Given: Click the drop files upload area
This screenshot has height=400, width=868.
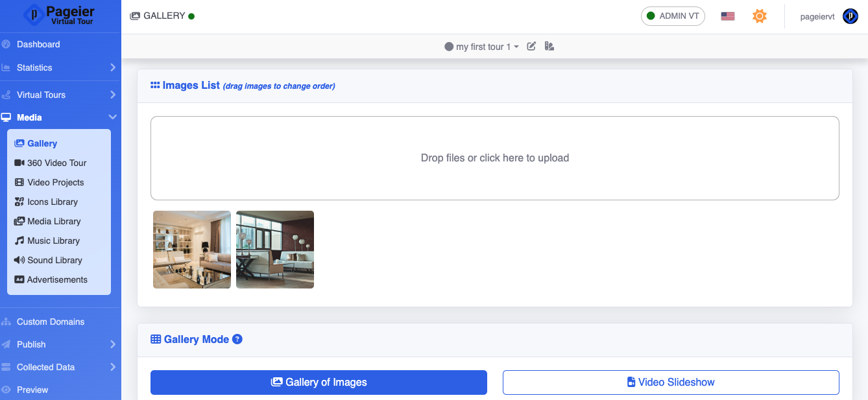Looking at the screenshot, I should tap(494, 158).
